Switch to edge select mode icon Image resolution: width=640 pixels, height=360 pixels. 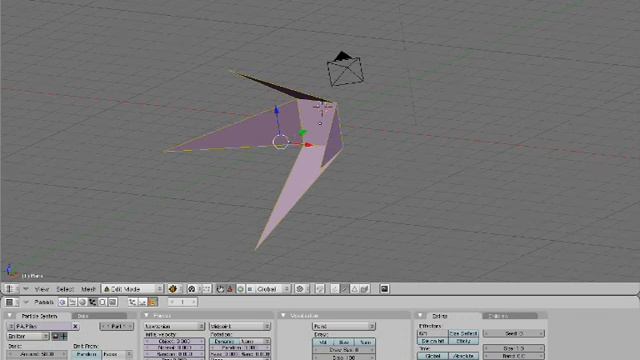coord(345,289)
